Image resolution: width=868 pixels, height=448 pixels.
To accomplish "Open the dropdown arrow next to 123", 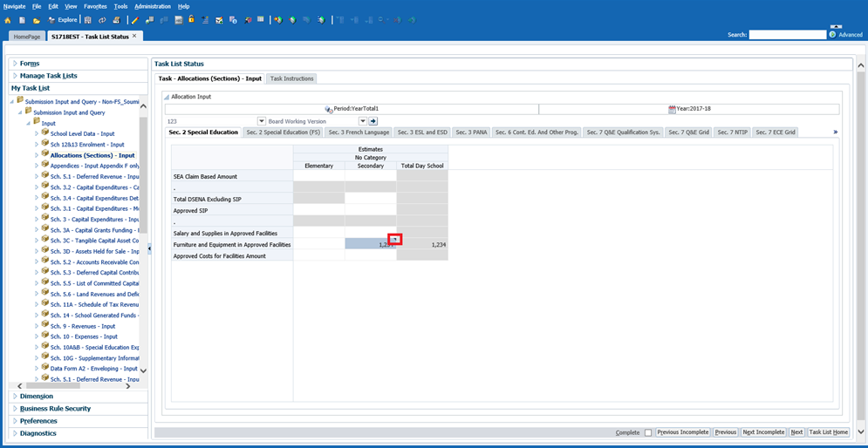I will (x=262, y=121).
